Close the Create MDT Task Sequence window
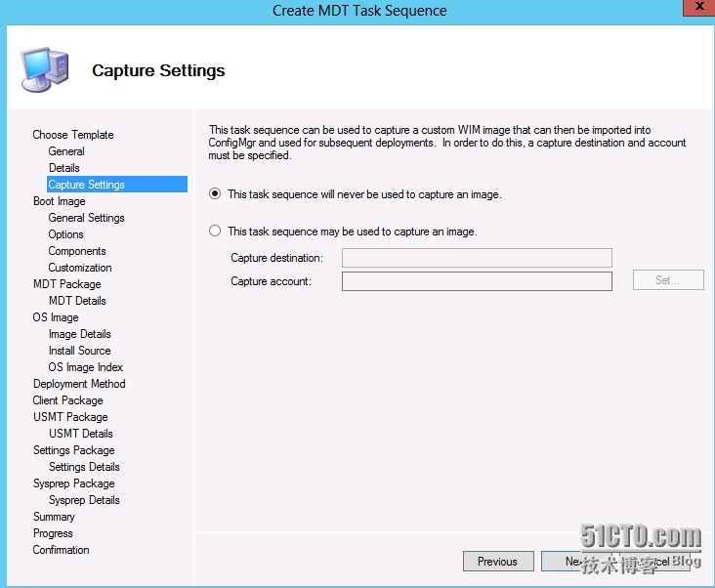Screen dimensions: 715x588 pos(699,7)
